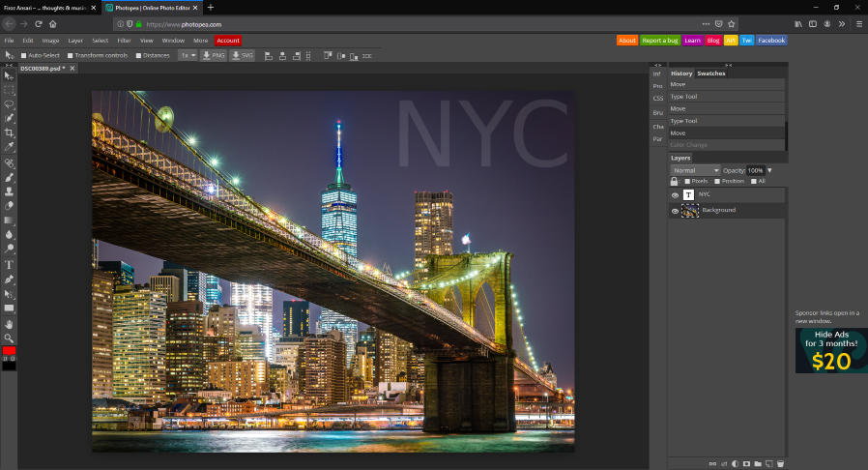The image size is (868, 470).
Task: Select the Brush tool
Action: 9,178
